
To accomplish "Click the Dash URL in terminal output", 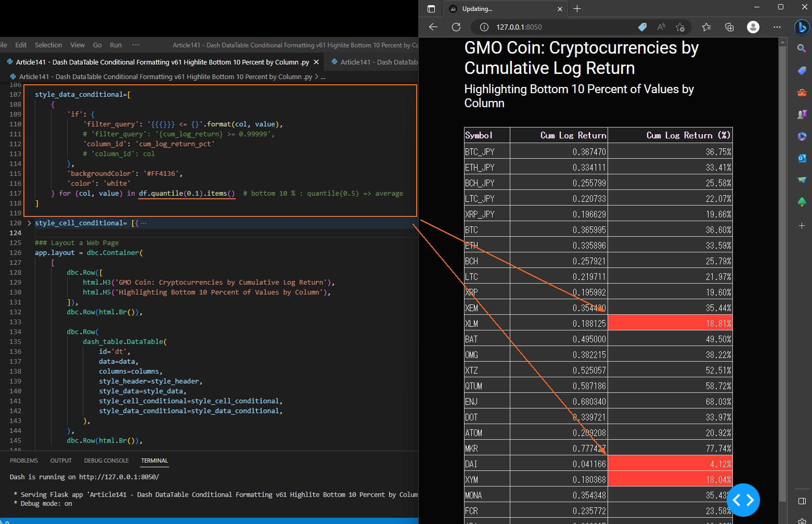I will 119,477.
